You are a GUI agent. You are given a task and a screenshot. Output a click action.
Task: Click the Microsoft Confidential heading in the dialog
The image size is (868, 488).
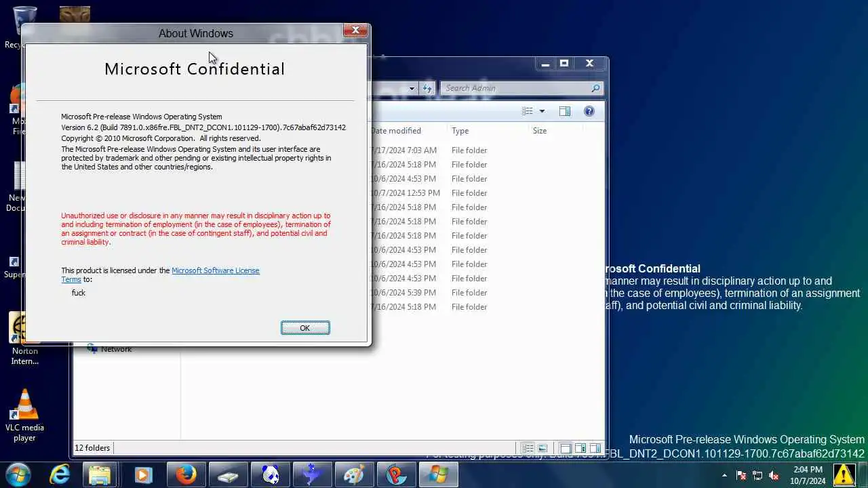click(x=195, y=69)
